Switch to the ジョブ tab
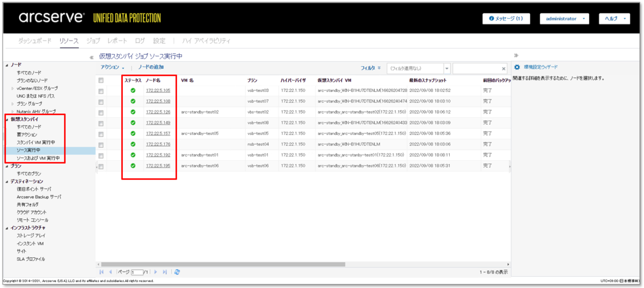Screen dimensions: 644x288 point(93,41)
